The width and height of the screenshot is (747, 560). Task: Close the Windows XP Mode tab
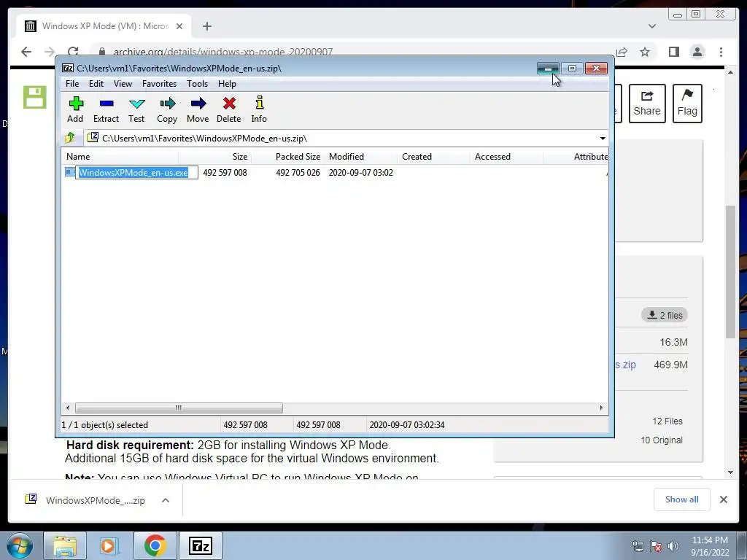[x=179, y=26]
